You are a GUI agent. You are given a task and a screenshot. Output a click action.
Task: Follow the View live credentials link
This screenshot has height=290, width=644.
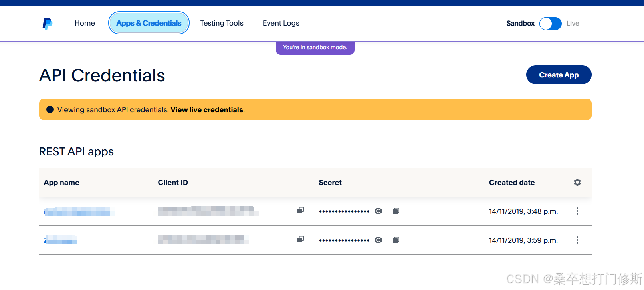[x=207, y=110]
